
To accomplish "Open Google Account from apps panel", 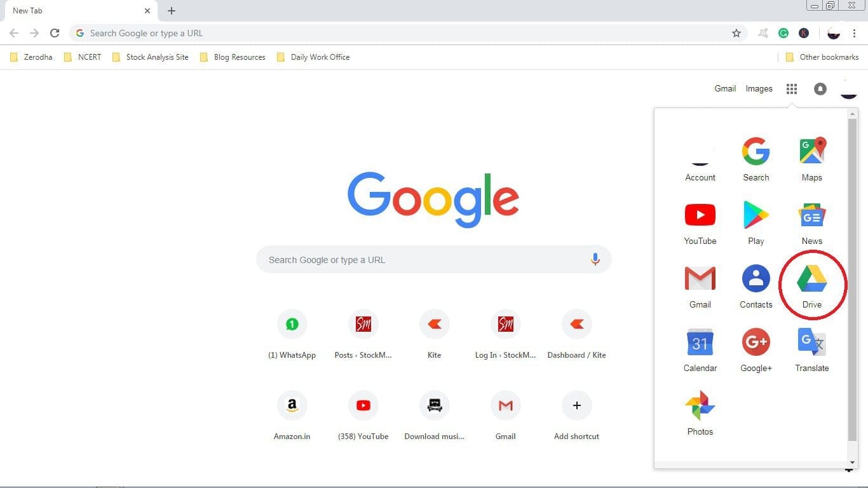I will pos(700,159).
